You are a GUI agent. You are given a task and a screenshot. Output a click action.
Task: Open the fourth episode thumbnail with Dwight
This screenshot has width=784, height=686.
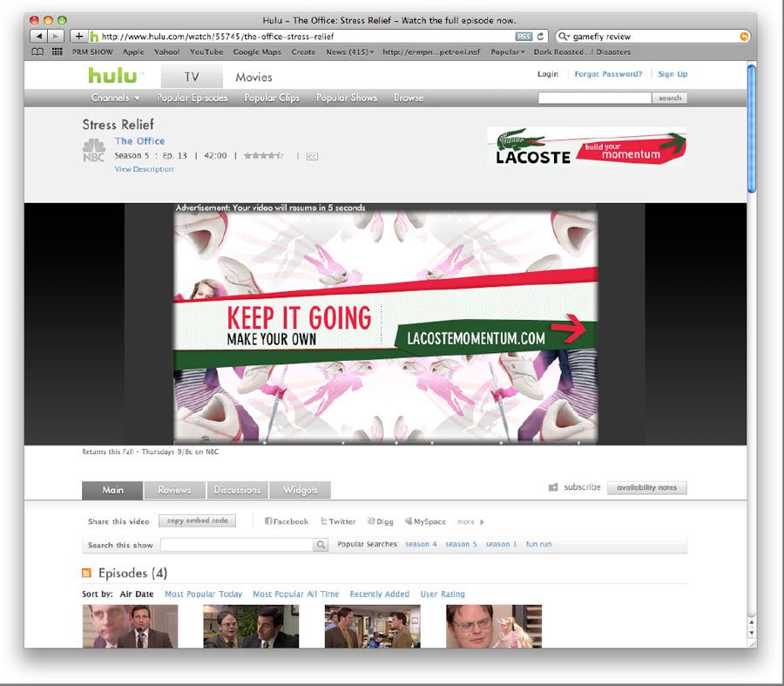pyautogui.click(x=494, y=626)
